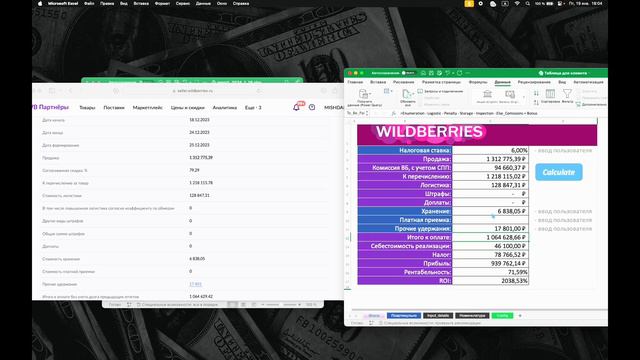This screenshot has width=640, height=360.
Task: Open the Input_details sheet tab
Action: click(438, 316)
